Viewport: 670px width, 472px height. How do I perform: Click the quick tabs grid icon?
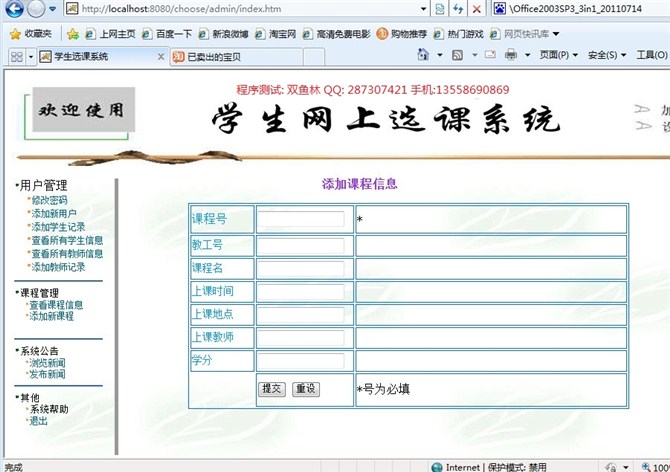click(x=17, y=56)
